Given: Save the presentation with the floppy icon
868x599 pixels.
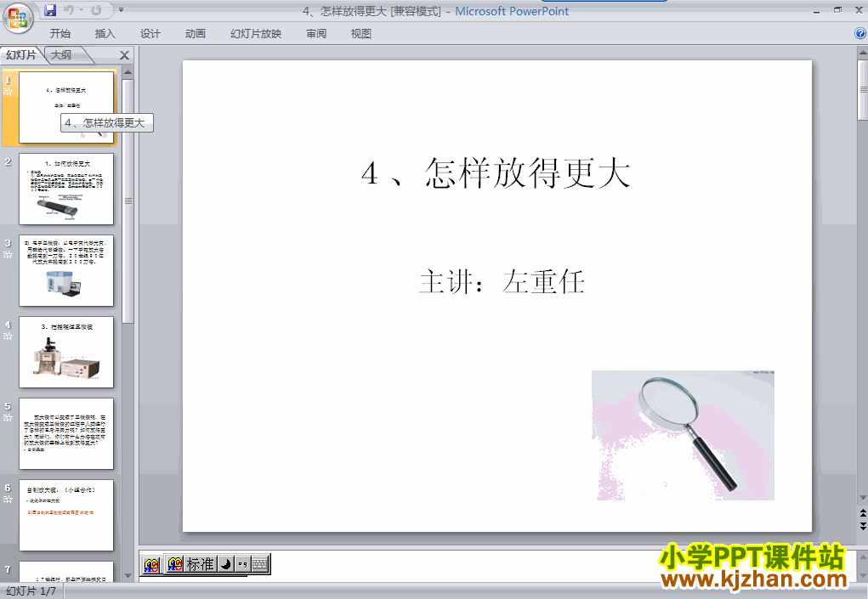Looking at the screenshot, I should point(50,10).
